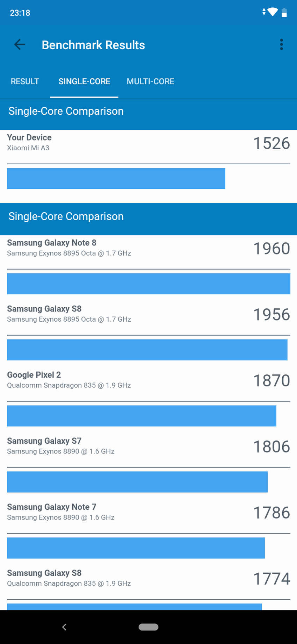Tap the battery status icon
297x644 pixels.
point(284,13)
